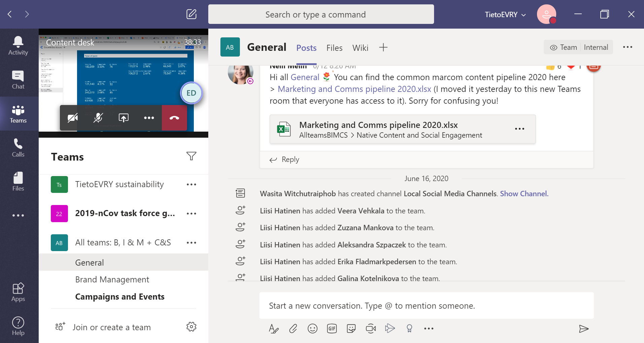Open more options for the xlsx attachment
Viewport: 644px width, 343px height.
pyautogui.click(x=520, y=129)
